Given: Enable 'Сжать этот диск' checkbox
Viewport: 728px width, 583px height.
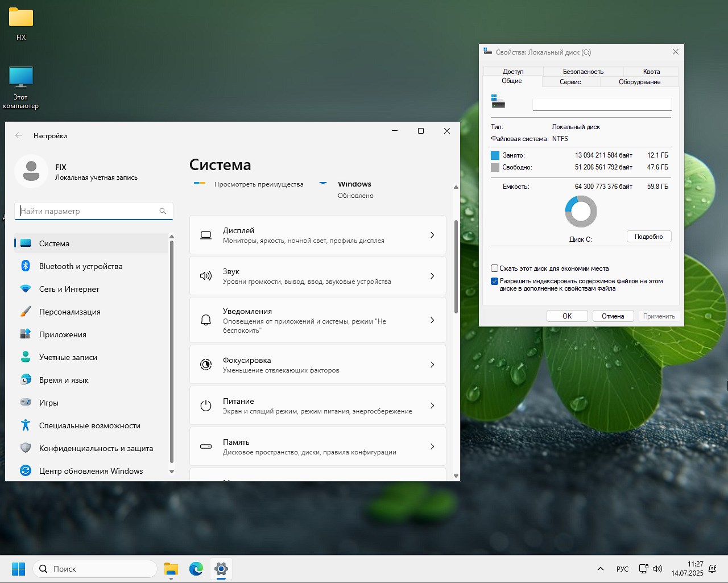Looking at the screenshot, I should (x=494, y=268).
